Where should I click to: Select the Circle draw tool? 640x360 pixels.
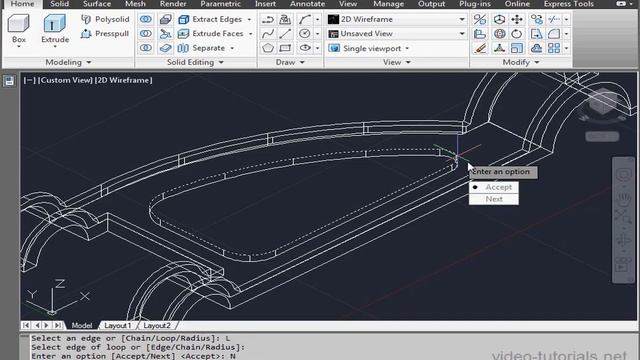coord(304,33)
